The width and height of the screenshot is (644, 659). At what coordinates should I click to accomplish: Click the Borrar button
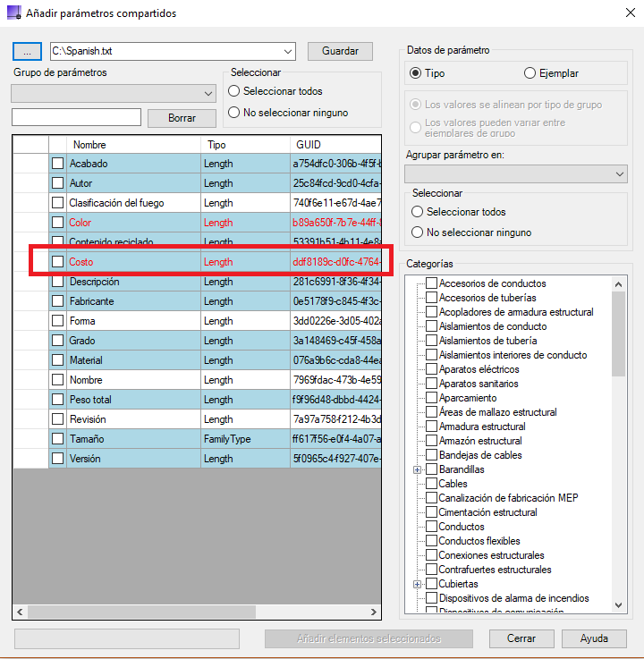click(182, 118)
